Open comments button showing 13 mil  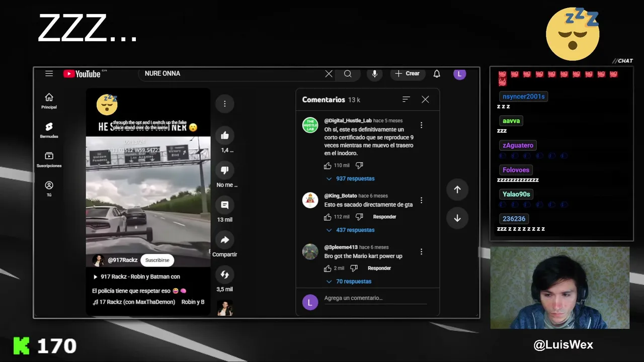(225, 205)
